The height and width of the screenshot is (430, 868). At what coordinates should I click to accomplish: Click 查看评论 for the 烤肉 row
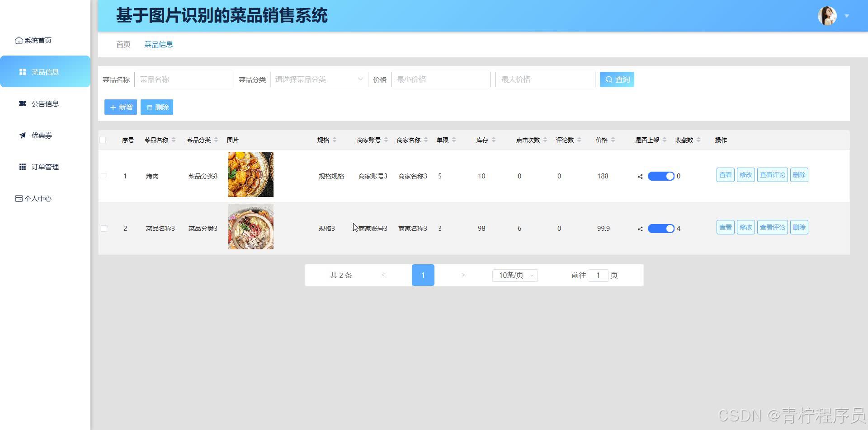(772, 175)
